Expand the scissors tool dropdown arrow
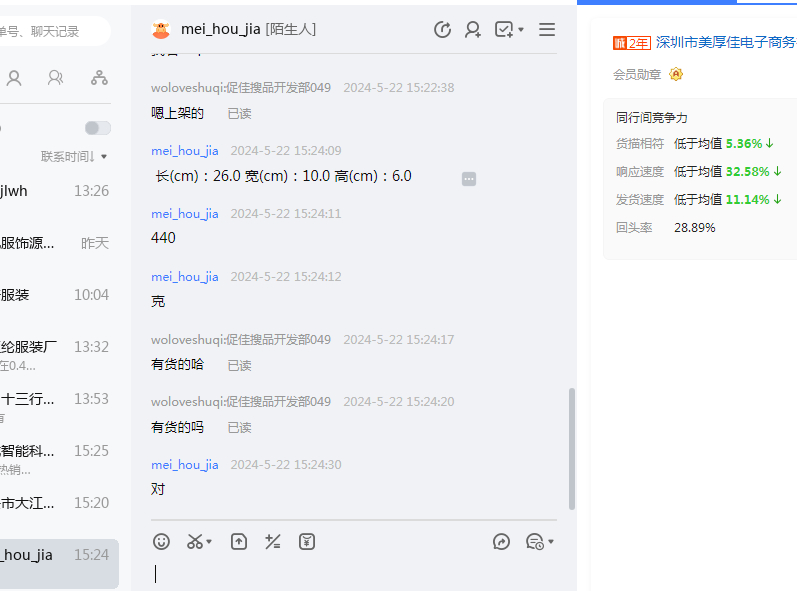 [x=209, y=542]
